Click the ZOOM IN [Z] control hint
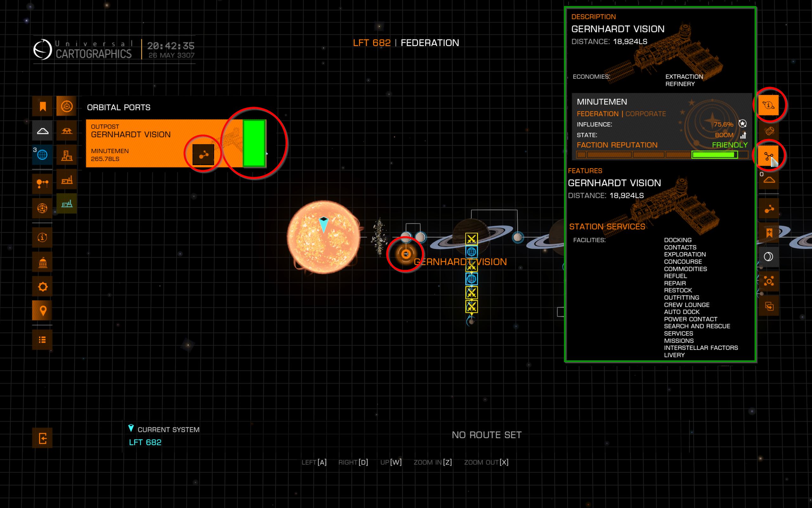The width and height of the screenshot is (812, 508). coord(433,462)
